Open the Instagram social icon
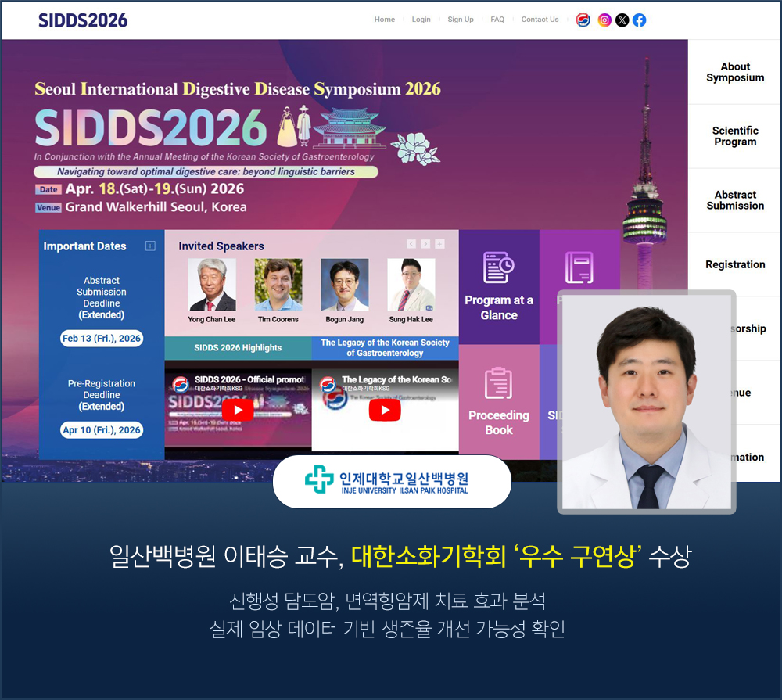 tap(604, 20)
